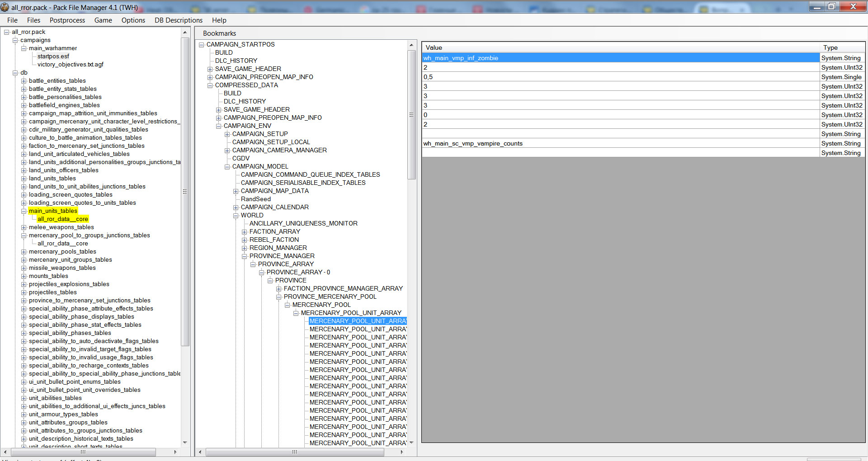Click the Value column header

[x=621, y=47]
